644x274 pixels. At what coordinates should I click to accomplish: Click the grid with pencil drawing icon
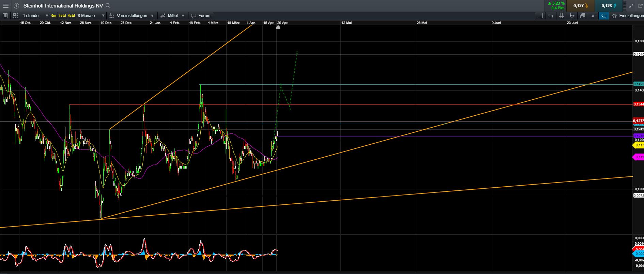click(572, 16)
